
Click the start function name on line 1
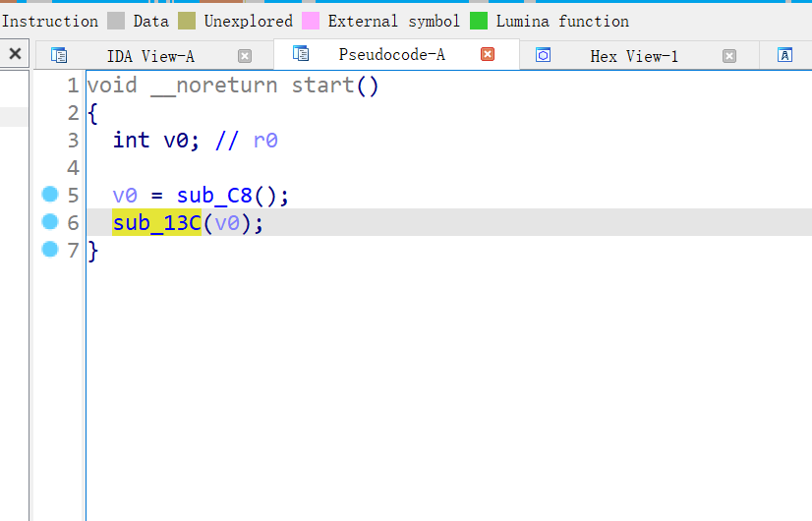point(322,86)
